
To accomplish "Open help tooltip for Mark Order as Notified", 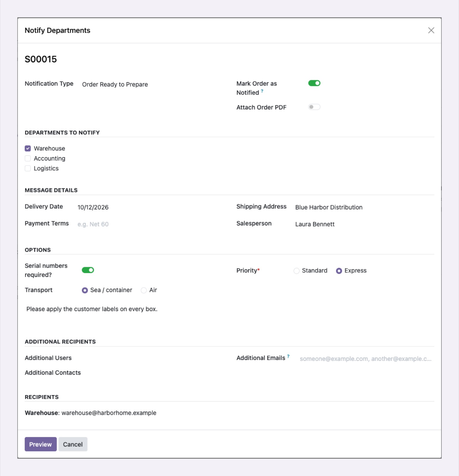I will (x=262, y=91).
